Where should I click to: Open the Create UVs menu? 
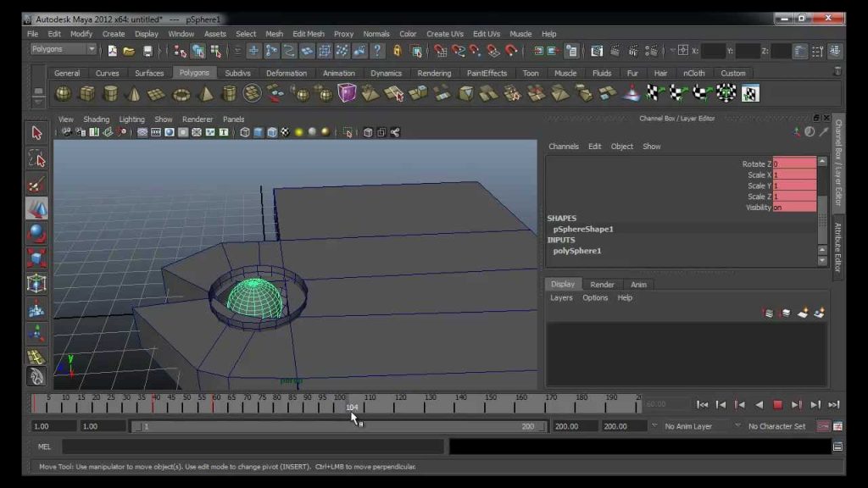[x=444, y=34]
